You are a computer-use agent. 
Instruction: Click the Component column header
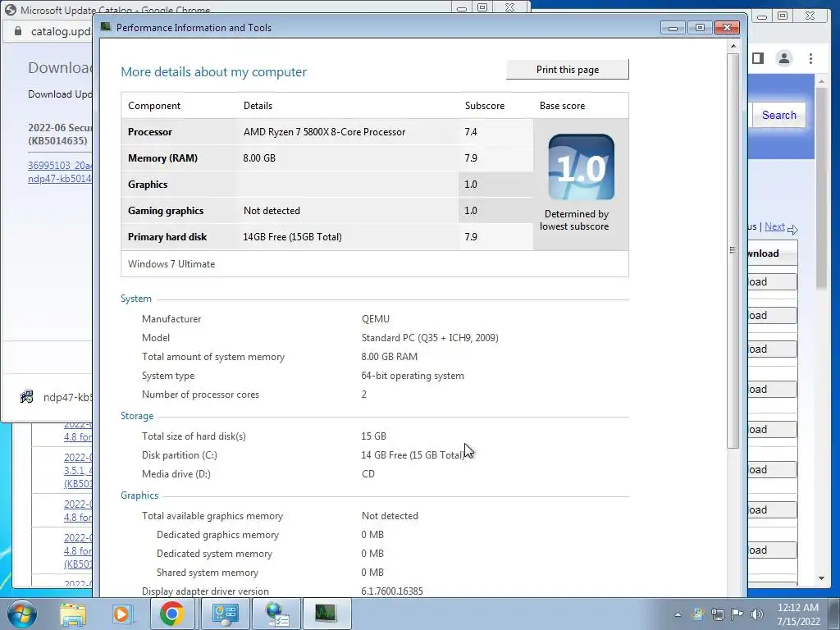[x=154, y=106]
